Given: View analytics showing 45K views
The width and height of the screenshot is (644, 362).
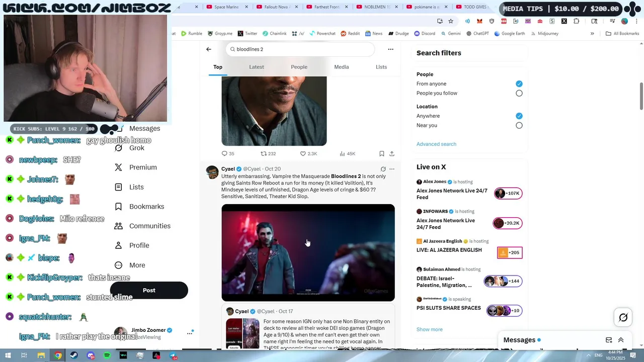Looking at the screenshot, I should pos(347,154).
